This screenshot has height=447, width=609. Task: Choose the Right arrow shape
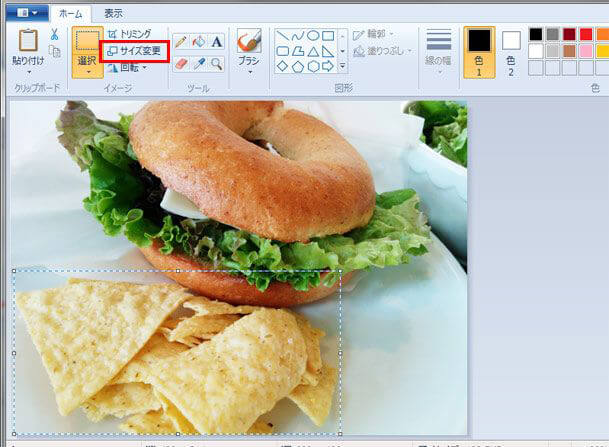pyautogui.click(x=328, y=66)
